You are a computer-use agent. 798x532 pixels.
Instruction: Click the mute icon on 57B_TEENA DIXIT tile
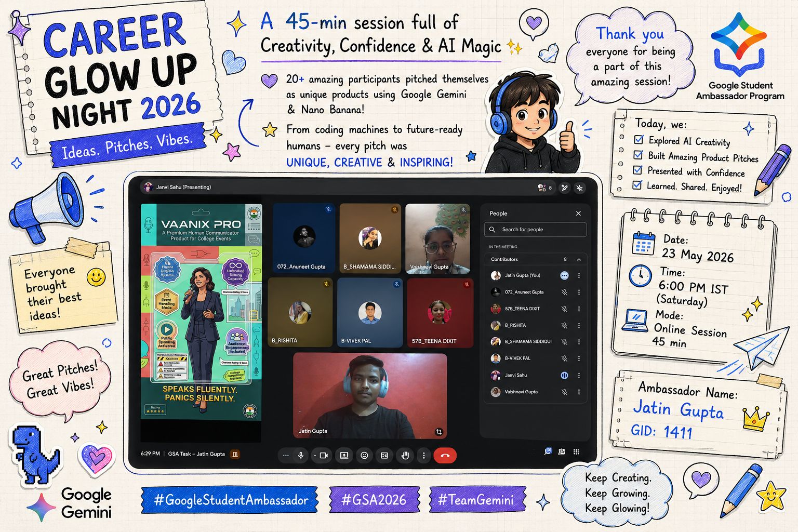(467, 284)
